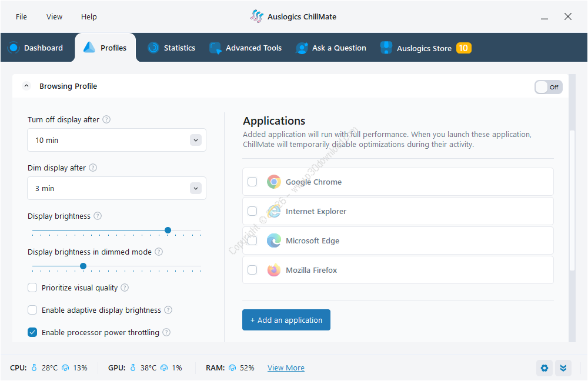
Task: Click GPU temperature value 38°C
Action: 149,368
